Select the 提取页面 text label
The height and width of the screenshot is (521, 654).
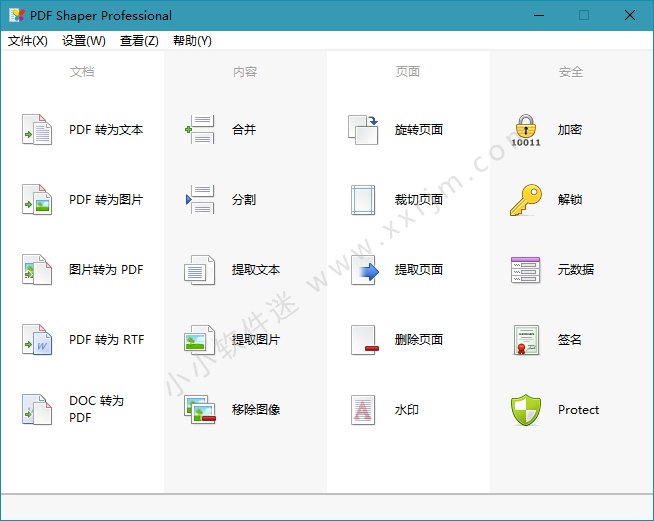(419, 269)
